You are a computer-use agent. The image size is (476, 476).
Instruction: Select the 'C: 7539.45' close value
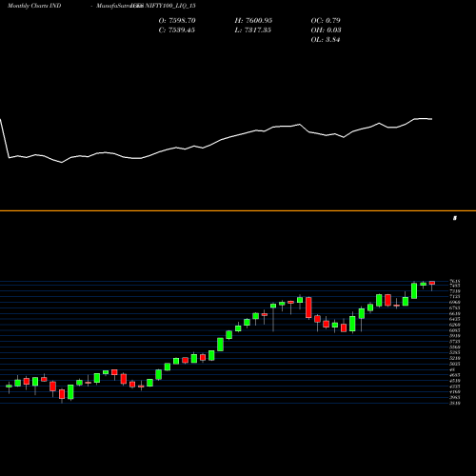[177, 30]
